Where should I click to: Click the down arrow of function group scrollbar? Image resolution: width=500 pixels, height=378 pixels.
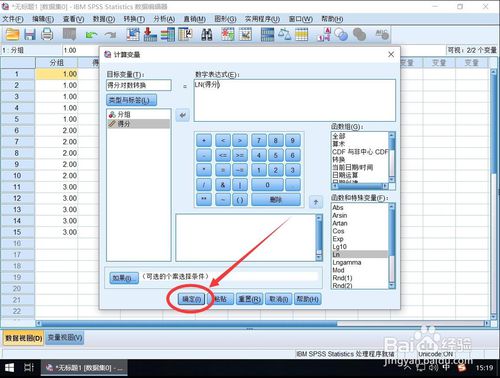click(x=392, y=179)
